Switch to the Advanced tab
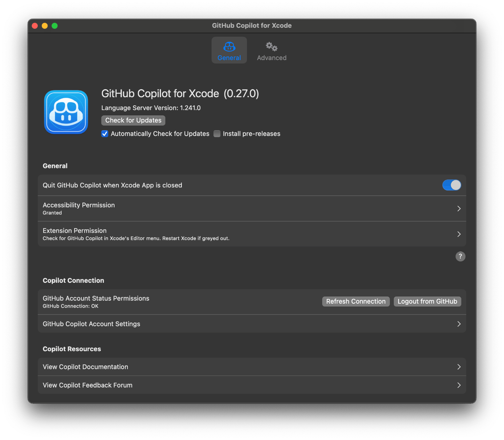Image resolution: width=504 pixels, height=440 pixels. tap(271, 50)
